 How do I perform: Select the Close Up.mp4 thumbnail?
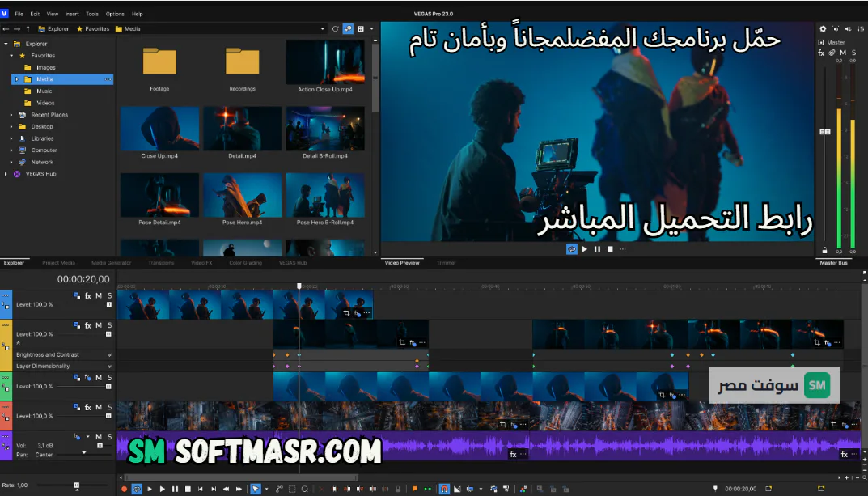(x=159, y=129)
